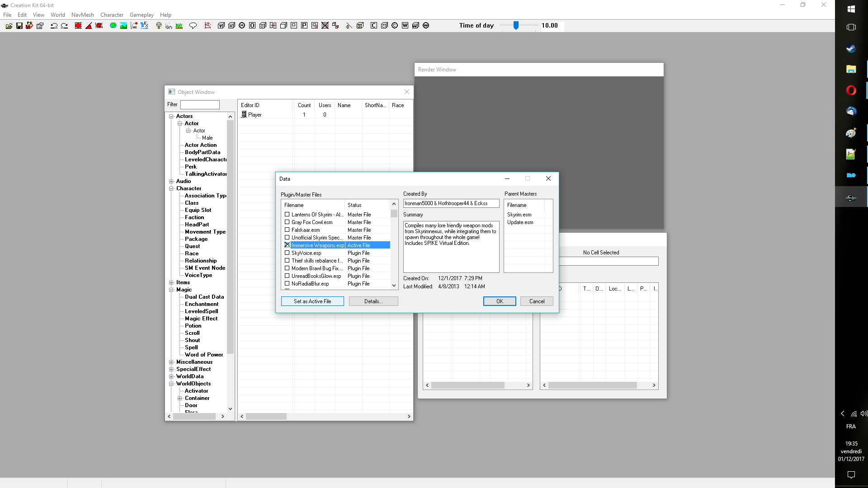Toggle the Sky toolbar icon
Image resolution: width=868 pixels, height=488 pixels.
(169, 26)
